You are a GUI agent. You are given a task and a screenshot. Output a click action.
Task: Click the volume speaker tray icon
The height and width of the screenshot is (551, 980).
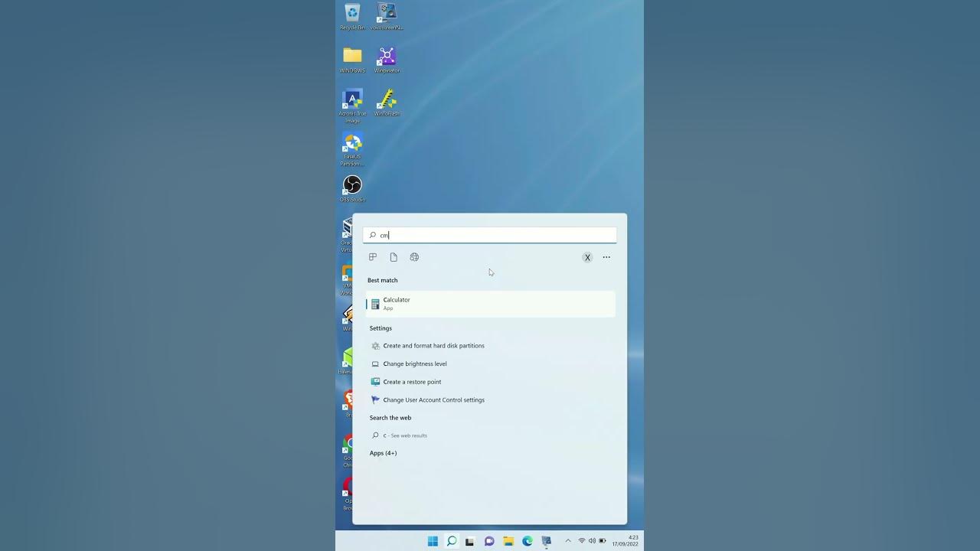coord(592,541)
